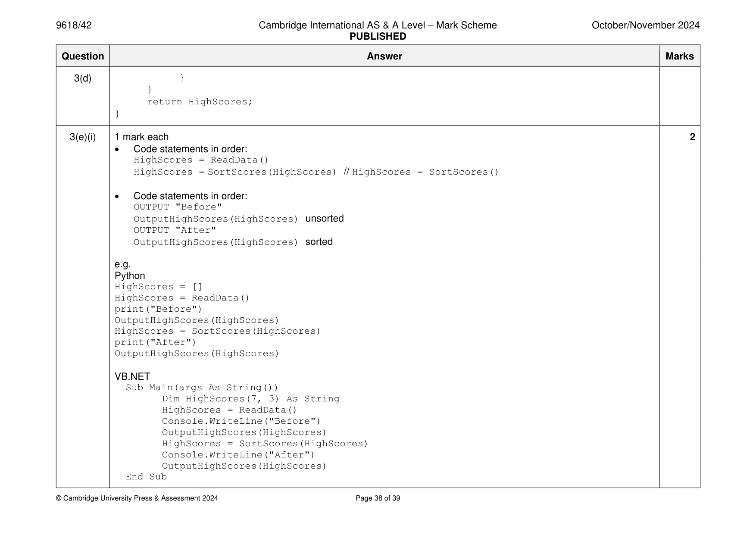Click 'HighScores = ReadData()' in first bullet
This screenshot has width=756, height=535.
pos(201,160)
